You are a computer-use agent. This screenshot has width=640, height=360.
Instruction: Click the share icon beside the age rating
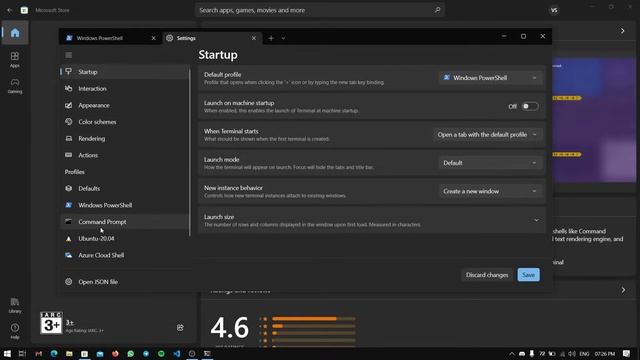pyautogui.click(x=180, y=327)
